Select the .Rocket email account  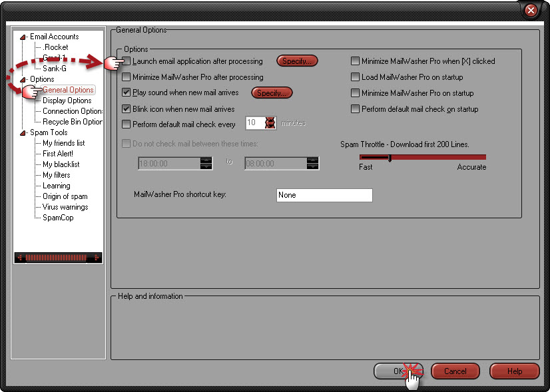coord(55,47)
